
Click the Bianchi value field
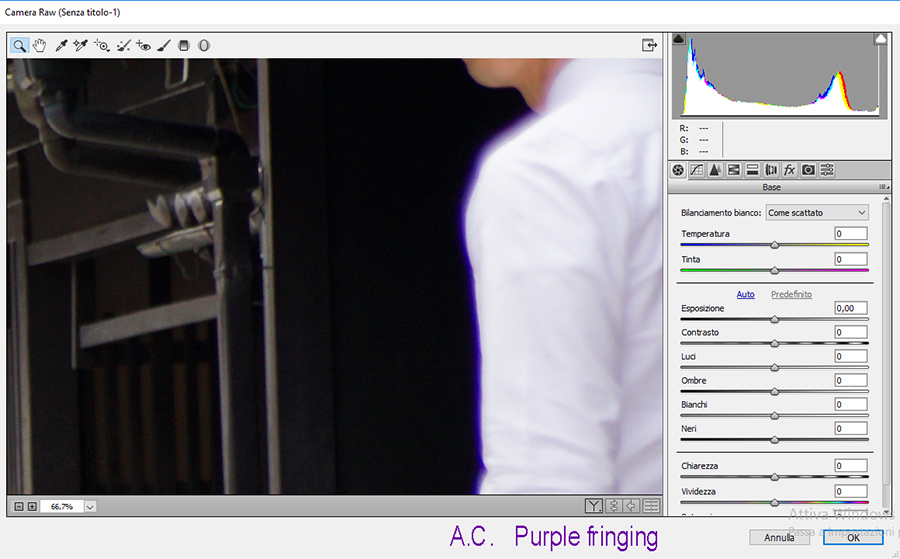click(x=851, y=405)
